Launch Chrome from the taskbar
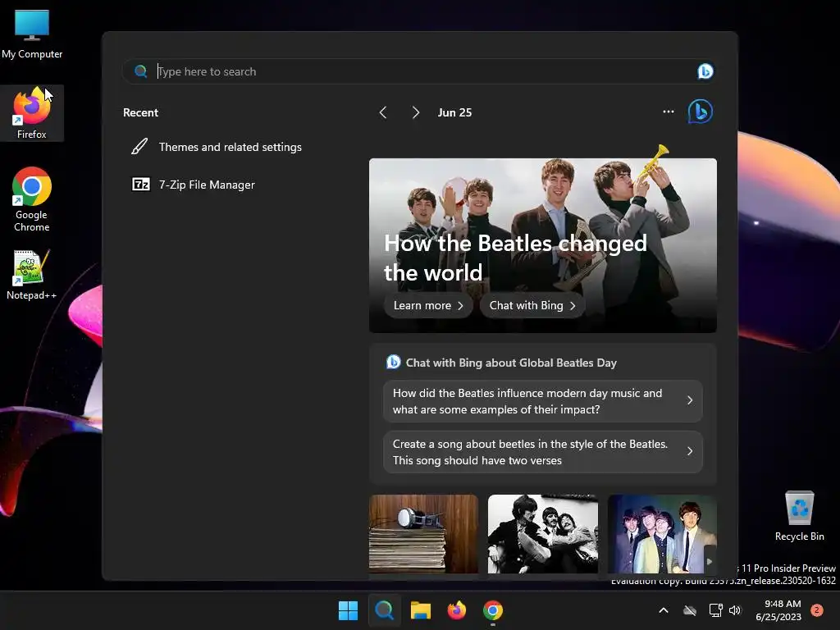Screen dimensions: 840x630 click(x=493, y=610)
